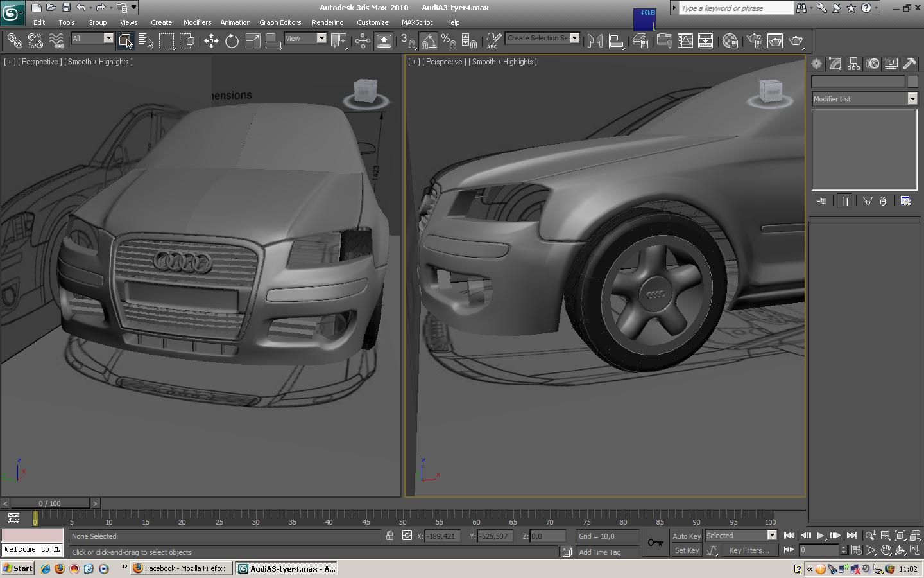Toggle selection lock padlock

click(x=389, y=536)
